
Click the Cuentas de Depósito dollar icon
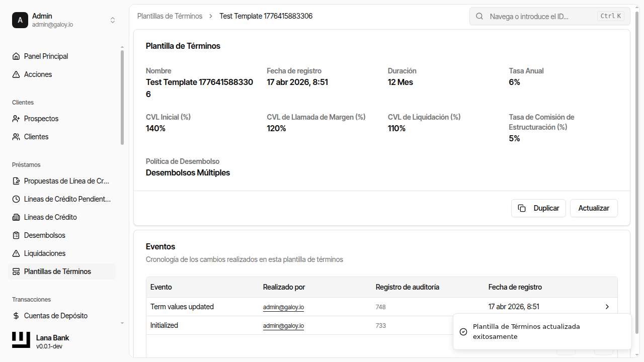pos(16,316)
